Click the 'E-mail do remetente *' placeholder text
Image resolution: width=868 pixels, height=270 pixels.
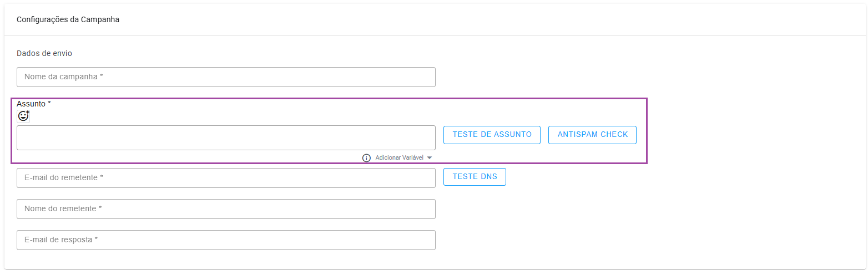tap(64, 178)
